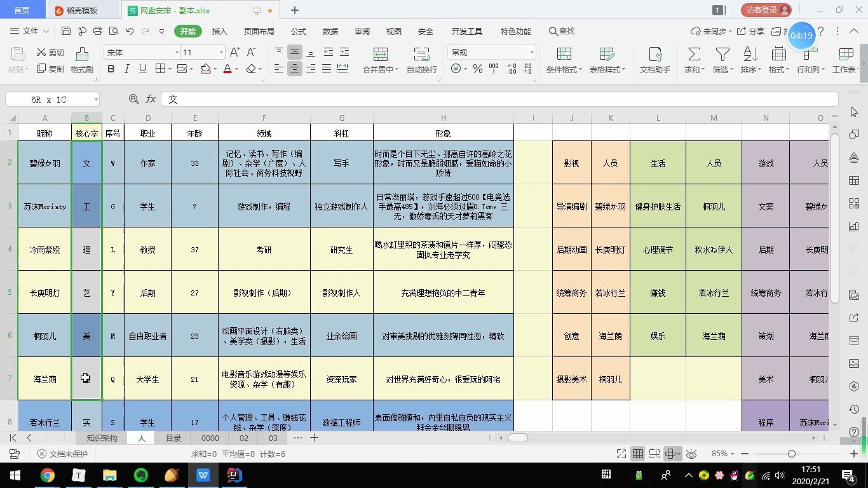Click the not synced (未同步) button

coord(711,31)
